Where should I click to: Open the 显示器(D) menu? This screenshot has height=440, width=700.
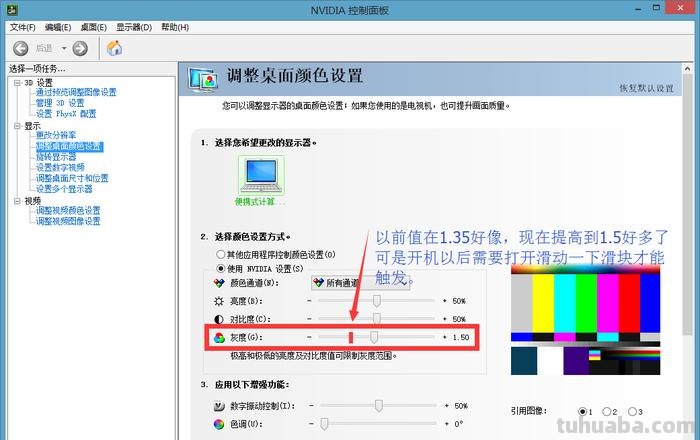pos(134,27)
